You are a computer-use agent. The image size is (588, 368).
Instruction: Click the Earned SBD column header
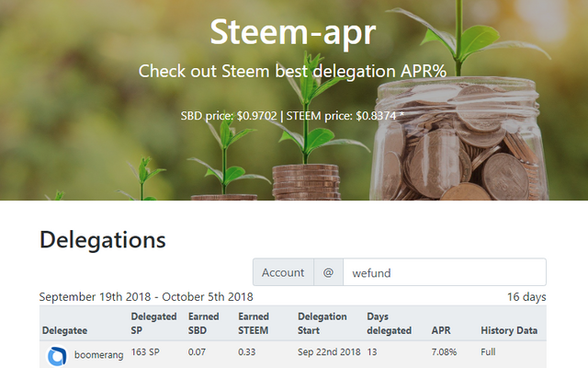click(203, 323)
